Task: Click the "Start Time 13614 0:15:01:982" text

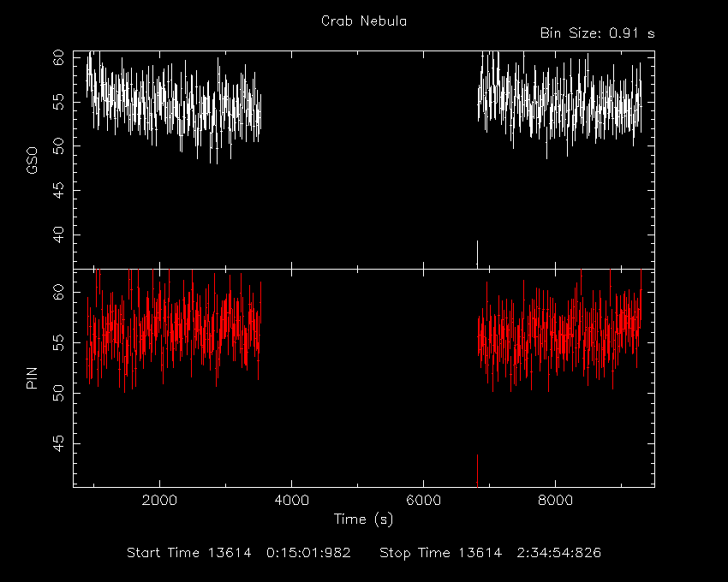Action: [x=239, y=553]
